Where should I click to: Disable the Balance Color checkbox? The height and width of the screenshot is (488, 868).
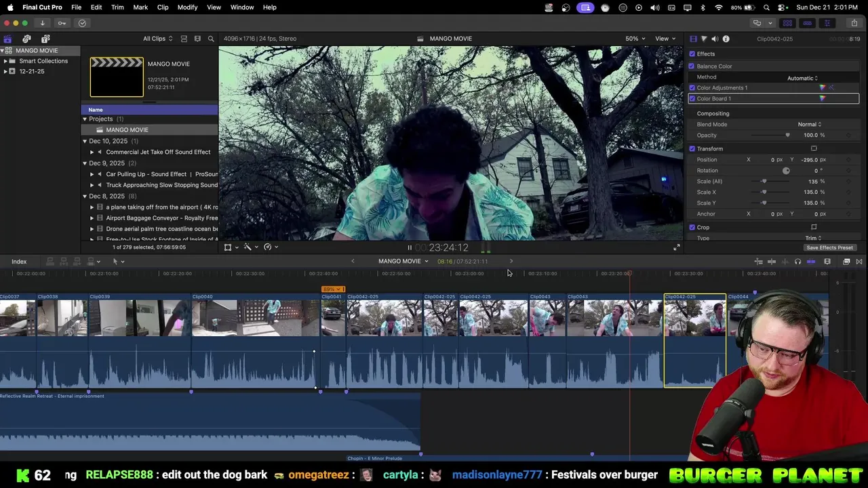692,66
